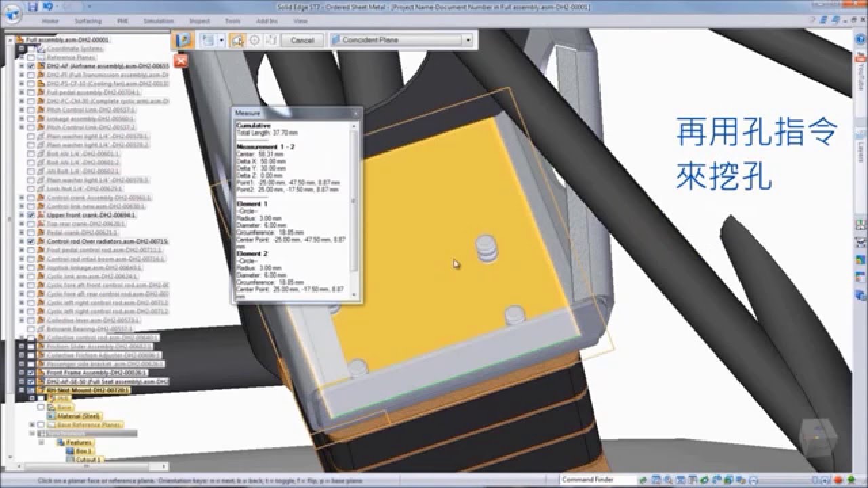Screen dimensions: 868x488
Task: Open the View ribbon tab
Action: click(x=300, y=22)
